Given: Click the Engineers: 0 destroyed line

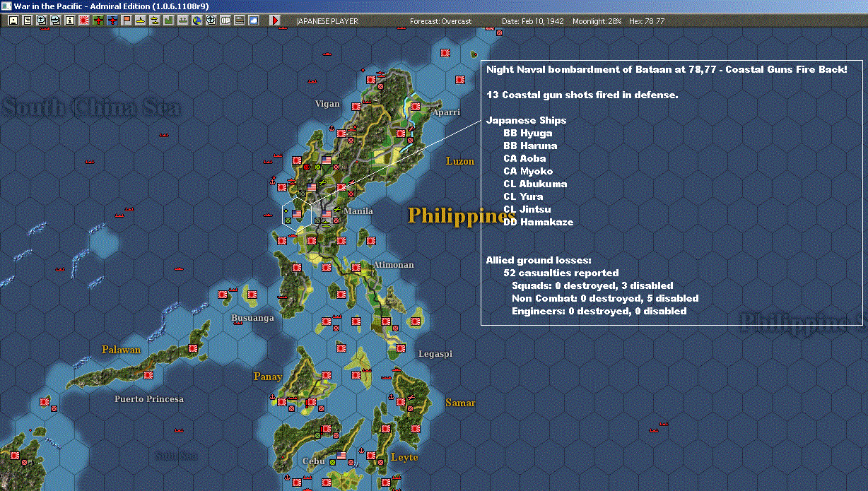Looking at the screenshot, I should (x=599, y=311).
